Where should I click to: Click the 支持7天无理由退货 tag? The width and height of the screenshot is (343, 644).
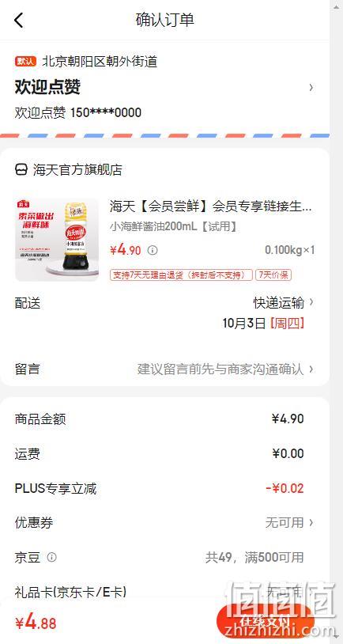(181, 275)
